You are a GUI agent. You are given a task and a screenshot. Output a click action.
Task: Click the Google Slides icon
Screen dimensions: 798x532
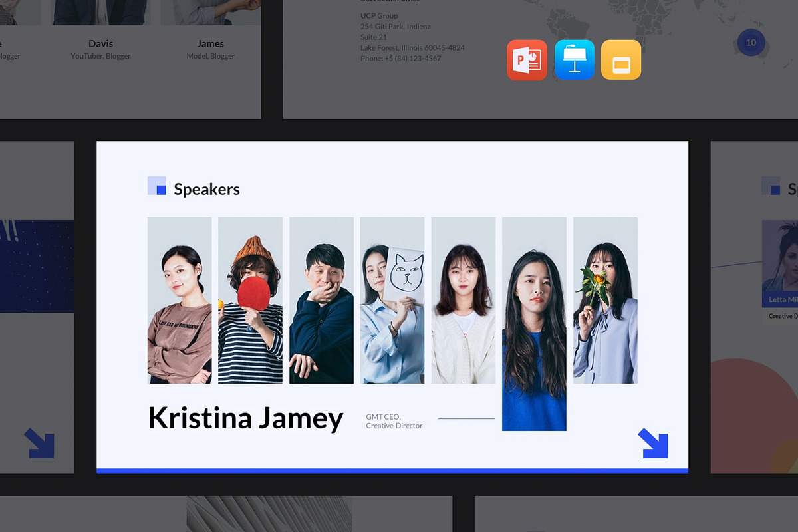[x=621, y=60]
